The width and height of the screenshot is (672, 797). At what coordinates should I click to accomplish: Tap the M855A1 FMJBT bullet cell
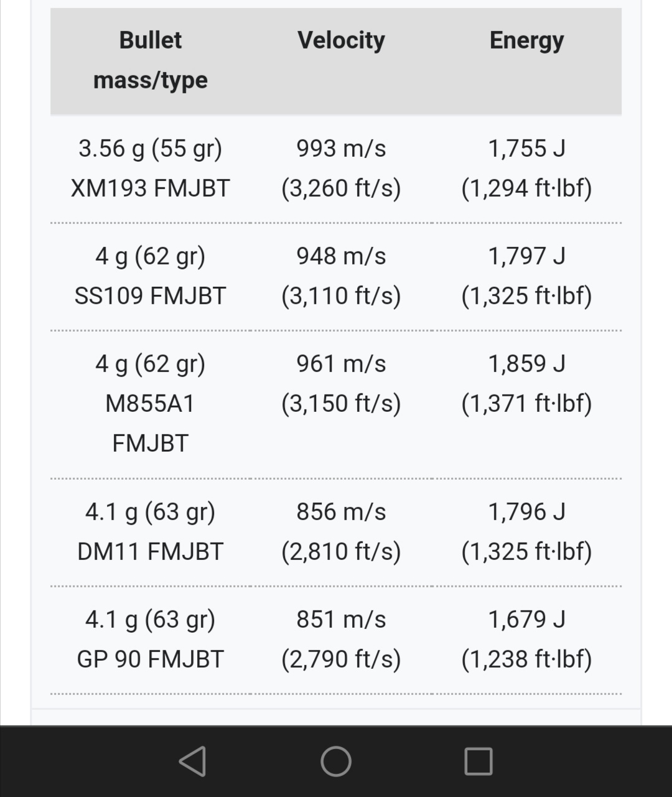tap(151, 403)
